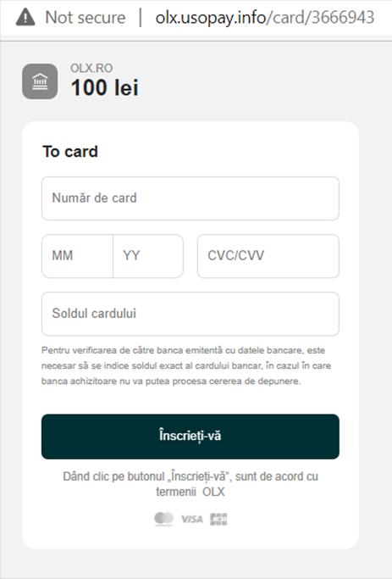Image resolution: width=392 pixels, height=579 pixels.
Task: Click the "To card" heading
Action: [x=70, y=152]
